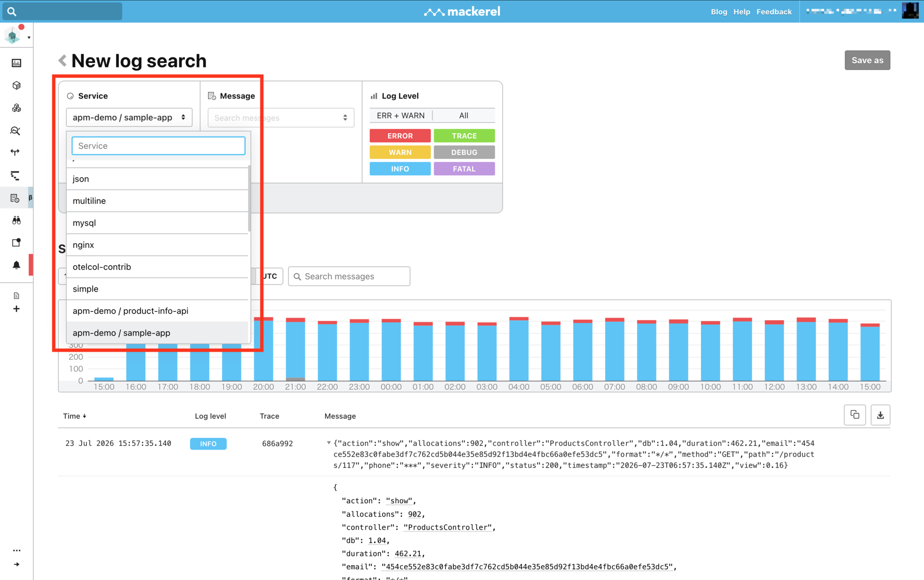
Task: Click the INFO badge in the log row
Action: pyautogui.click(x=208, y=444)
